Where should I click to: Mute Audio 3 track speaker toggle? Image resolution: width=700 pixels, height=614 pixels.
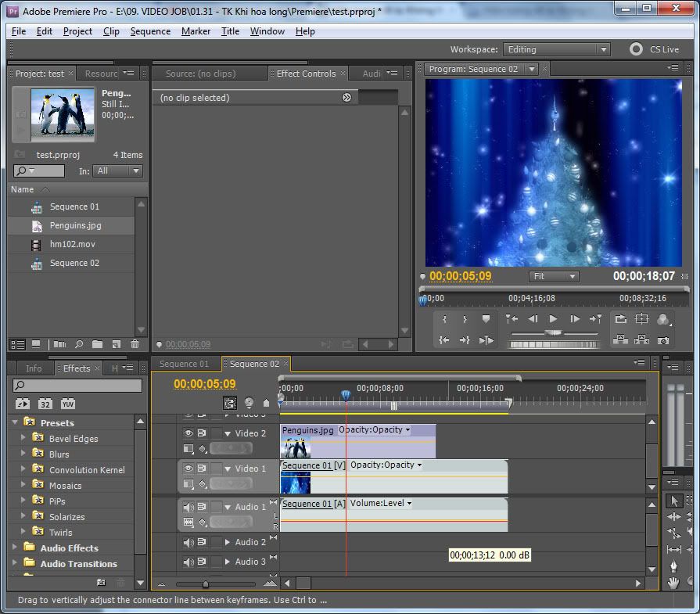coord(188,562)
